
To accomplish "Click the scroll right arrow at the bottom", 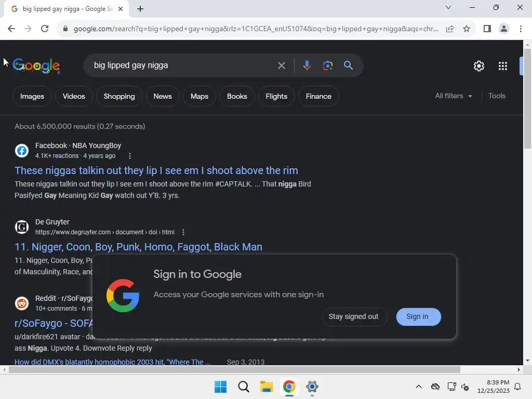I will [519, 370].
